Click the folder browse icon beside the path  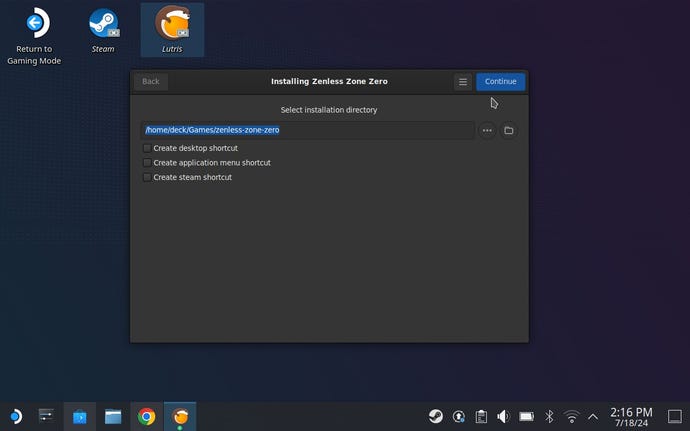point(508,130)
